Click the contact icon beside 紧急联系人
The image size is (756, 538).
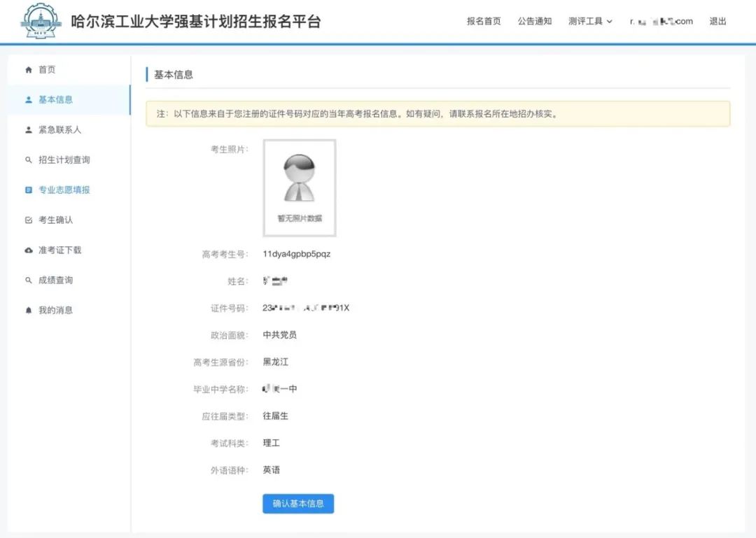click(27, 129)
